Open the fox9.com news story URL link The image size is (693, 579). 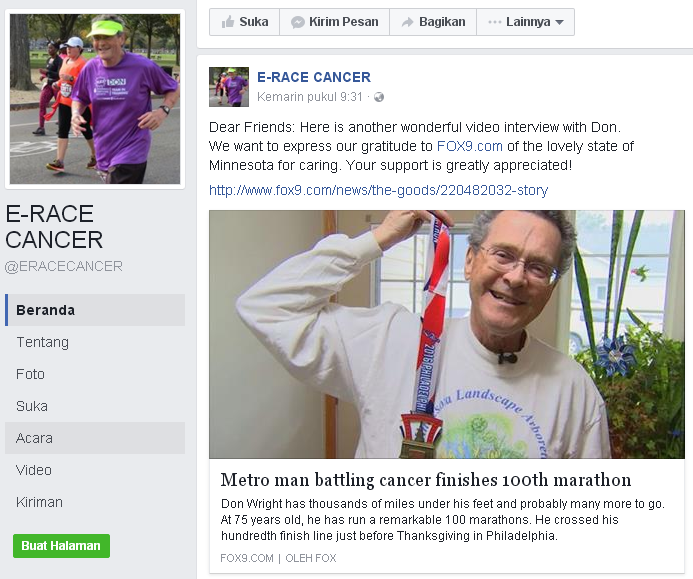coord(378,190)
